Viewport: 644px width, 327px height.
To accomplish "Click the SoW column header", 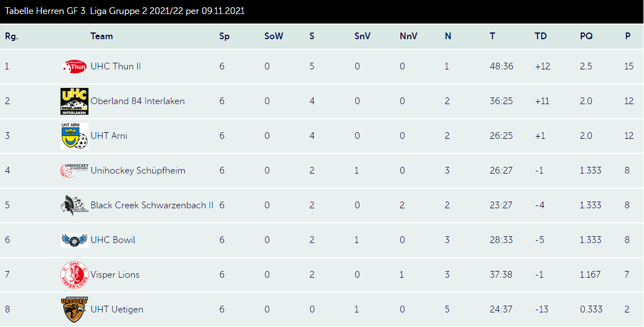I will pyautogui.click(x=273, y=36).
